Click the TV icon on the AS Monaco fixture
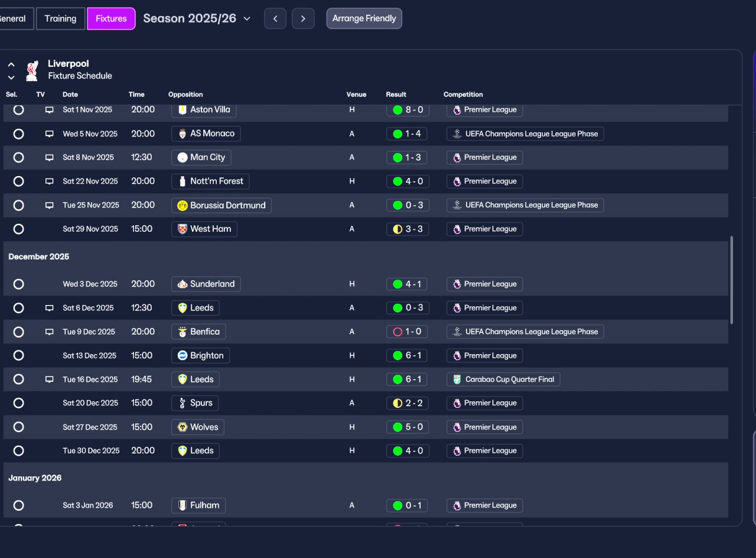 coord(50,134)
